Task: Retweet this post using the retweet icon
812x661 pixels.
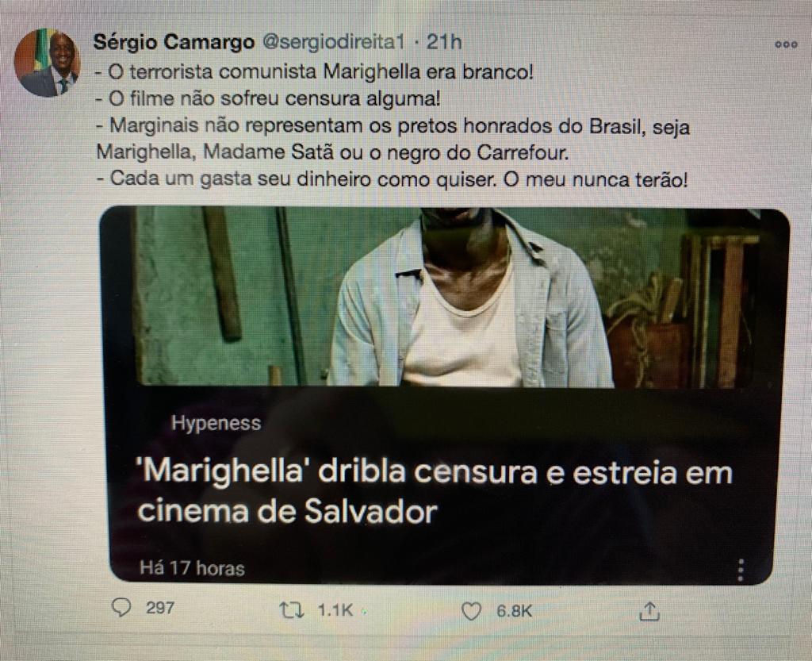Action: (x=291, y=610)
